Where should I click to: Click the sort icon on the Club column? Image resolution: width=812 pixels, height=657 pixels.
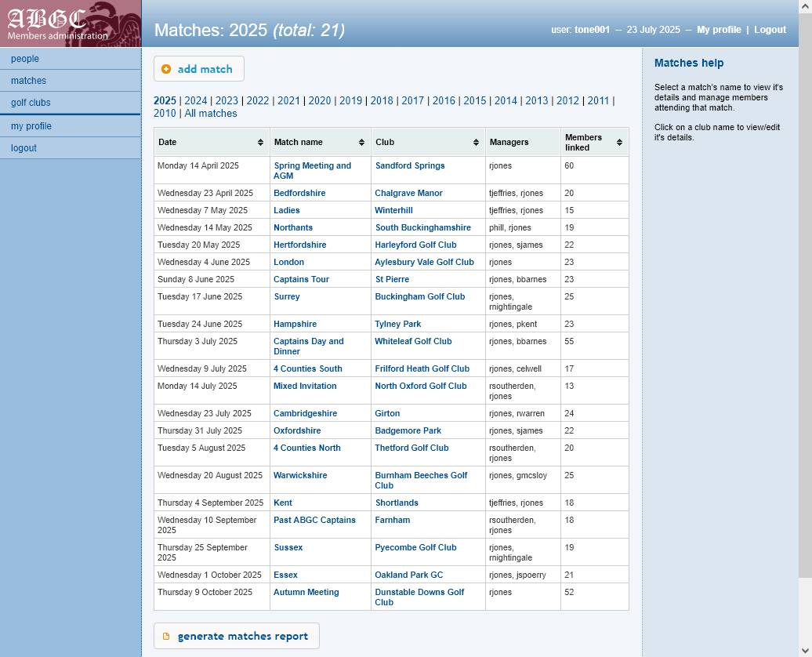point(474,142)
